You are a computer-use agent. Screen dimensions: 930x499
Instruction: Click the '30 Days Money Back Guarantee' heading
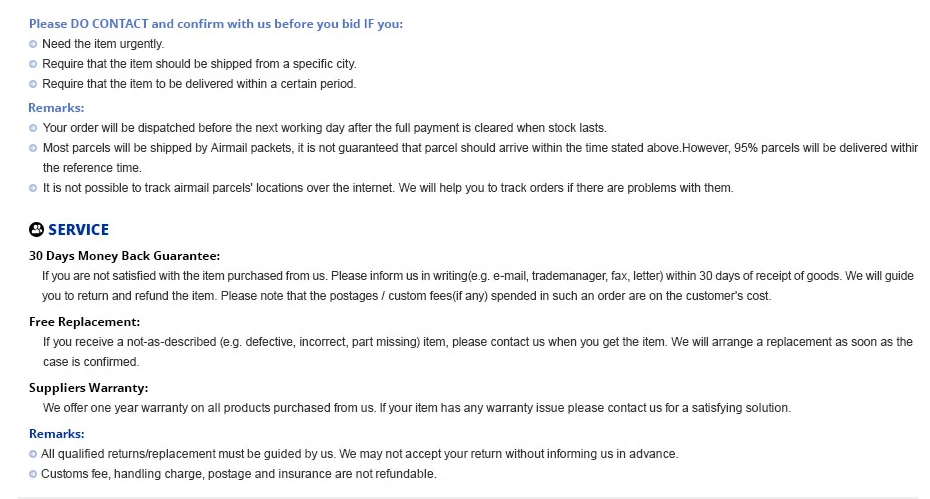point(124,256)
